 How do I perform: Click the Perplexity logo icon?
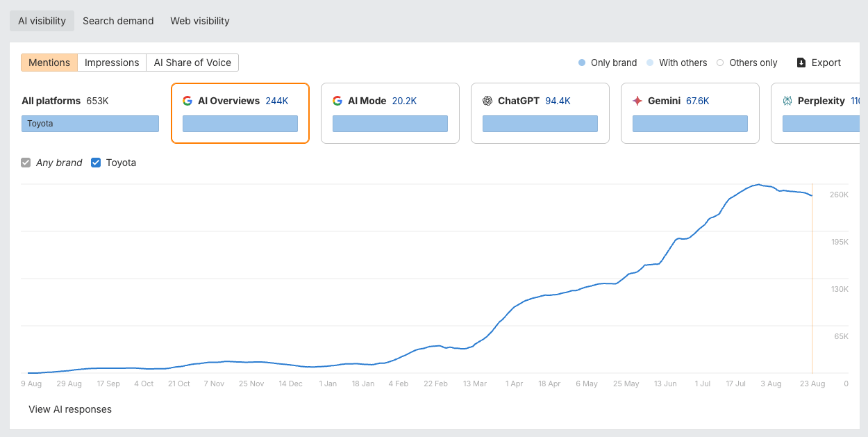tap(788, 101)
